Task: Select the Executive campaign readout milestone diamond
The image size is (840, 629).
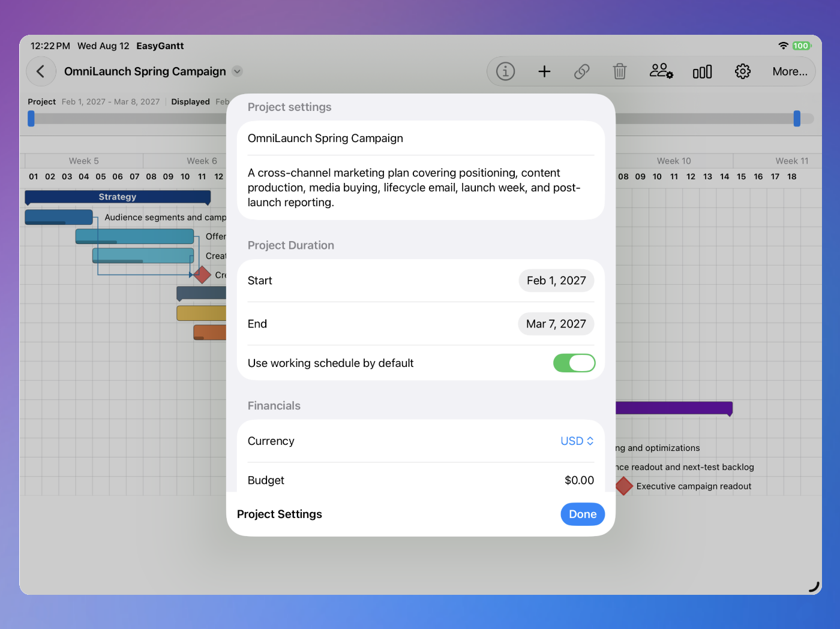Action: (x=624, y=486)
